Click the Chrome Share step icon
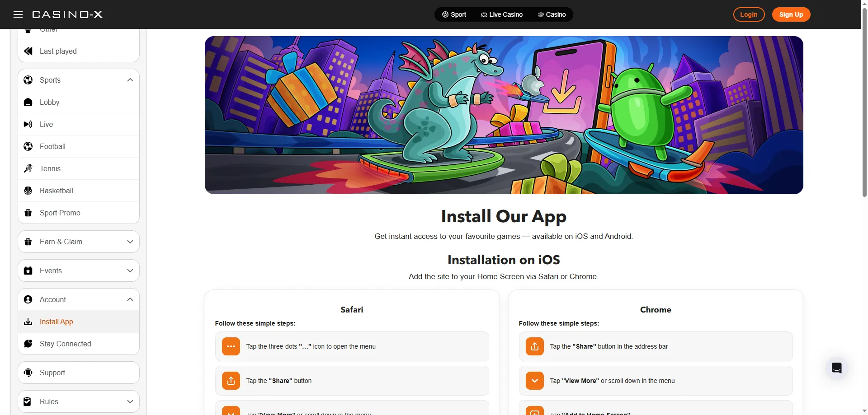This screenshot has height=415, width=868. 535,346
